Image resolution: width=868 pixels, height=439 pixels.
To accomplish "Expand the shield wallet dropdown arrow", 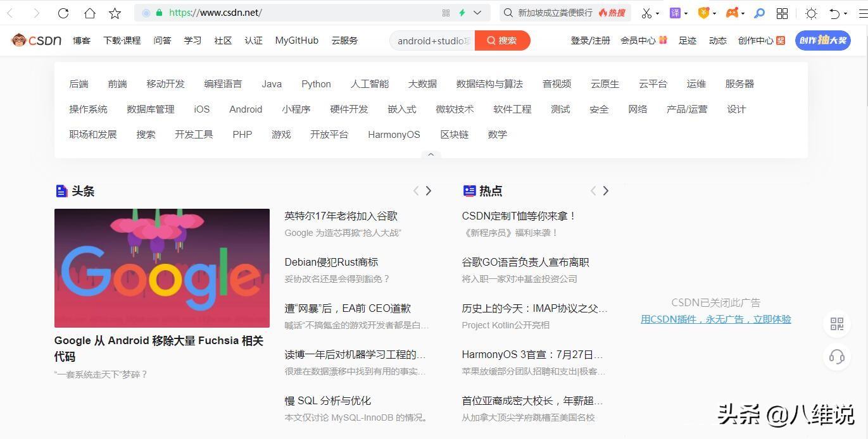I will point(714,13).
